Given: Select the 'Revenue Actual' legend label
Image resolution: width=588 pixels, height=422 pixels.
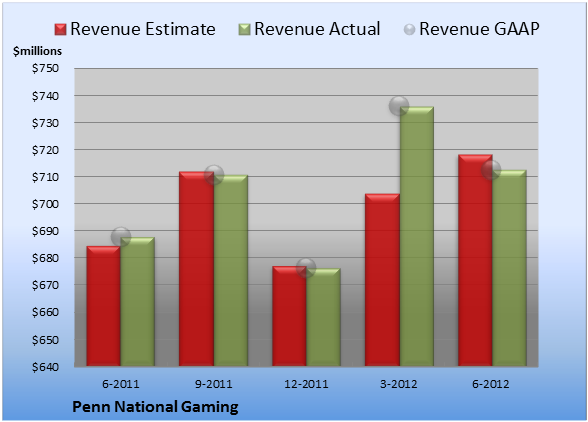Looking at the screenshot, I should (x=317, y=29).
